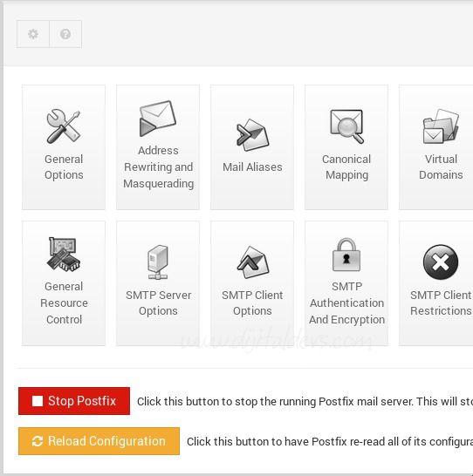This screenshot has width=473, height=476.
Task: Open module config via gear icon
Action: tap(33, 34)
